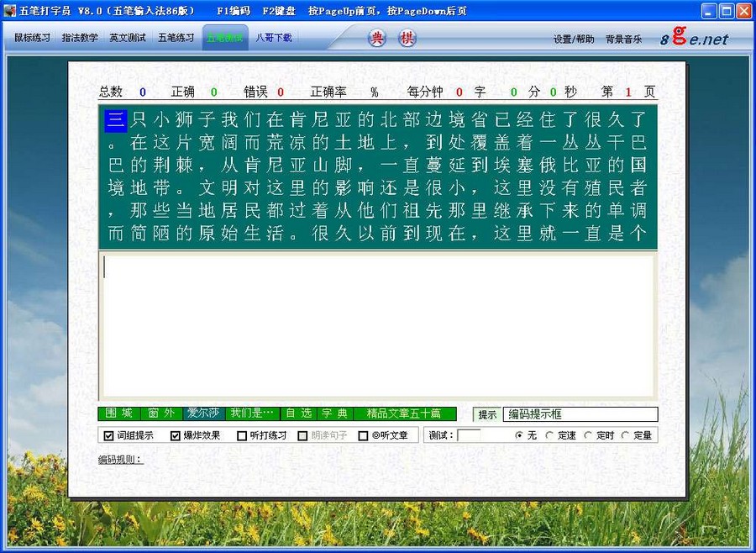This screenshot has height=553, width=756.
Task: Open 精品文章五十篇 article collection
Action: click(x=404, y=413)
